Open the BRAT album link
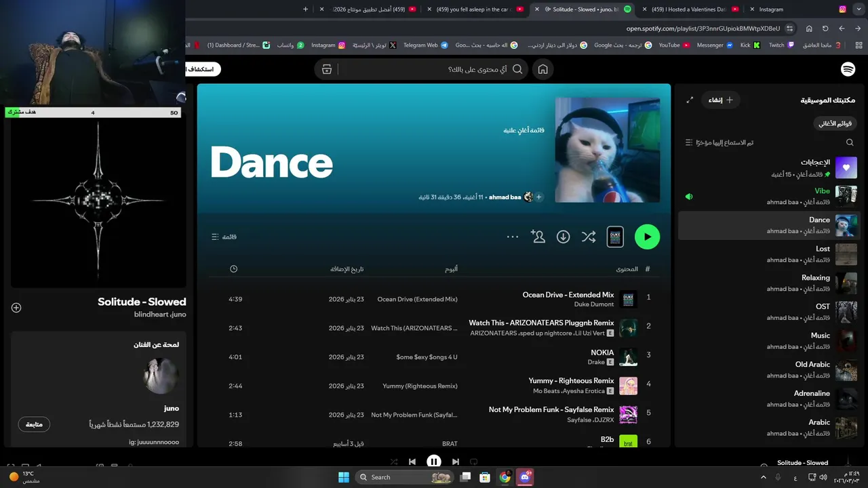This screenshot has height=488, width=868. click(450, 444)
